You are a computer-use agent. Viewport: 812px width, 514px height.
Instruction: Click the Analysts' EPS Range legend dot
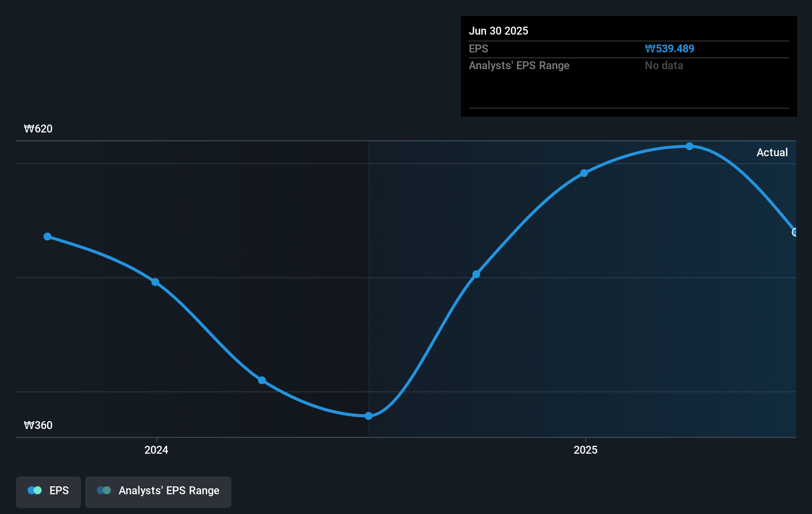tap(105, 491)
